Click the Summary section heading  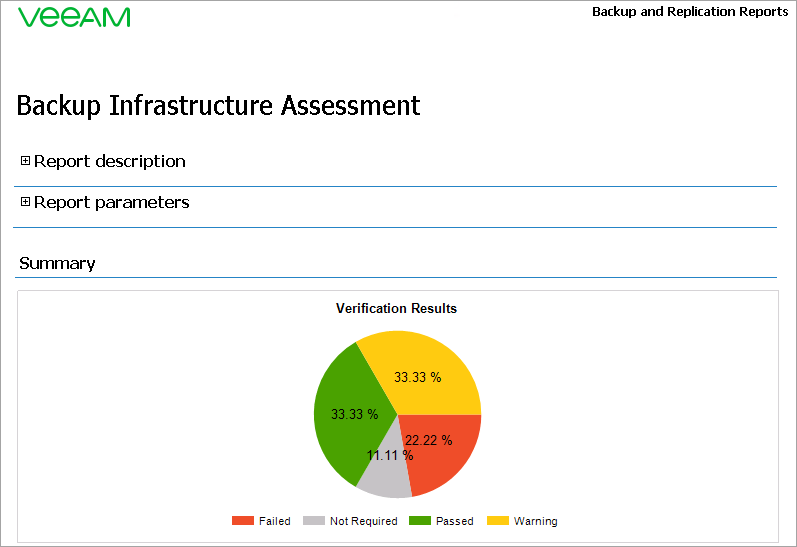[57, 263]
